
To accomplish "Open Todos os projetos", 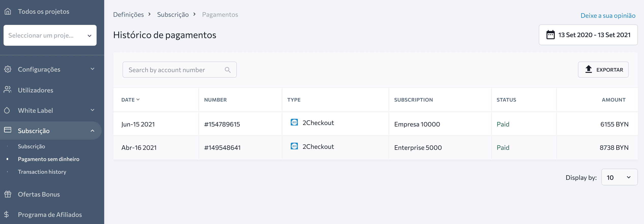I will point(43,11).
